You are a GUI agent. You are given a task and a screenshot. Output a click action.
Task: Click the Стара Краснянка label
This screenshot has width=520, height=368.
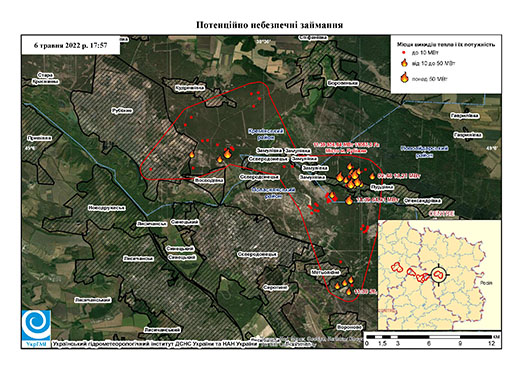point(45,78)
